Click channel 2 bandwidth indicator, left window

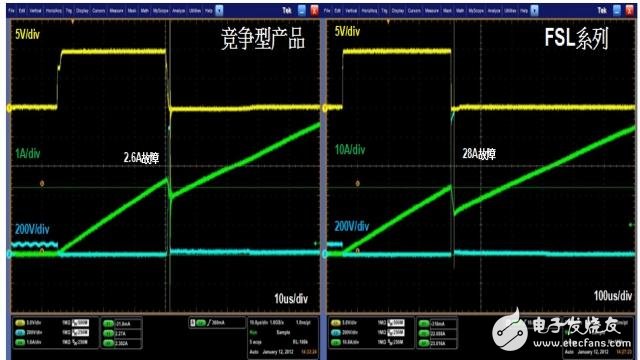(x=80, y=333)
